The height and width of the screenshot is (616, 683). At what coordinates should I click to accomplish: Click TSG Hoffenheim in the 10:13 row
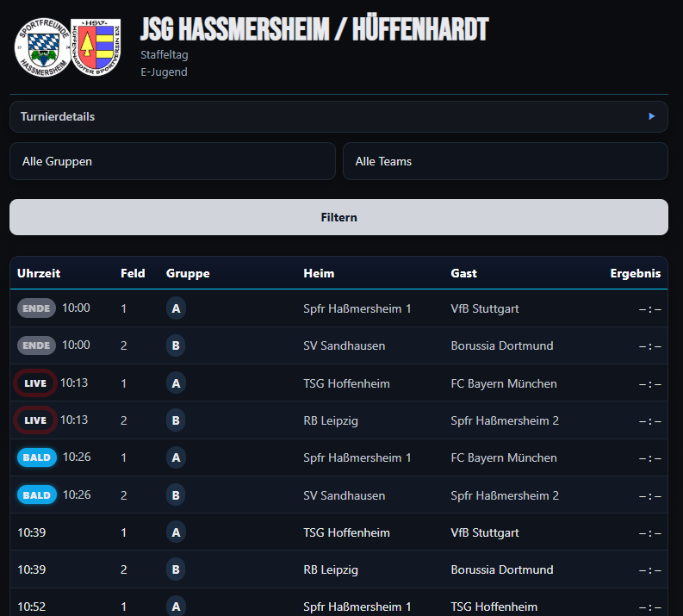coord(347,383)
